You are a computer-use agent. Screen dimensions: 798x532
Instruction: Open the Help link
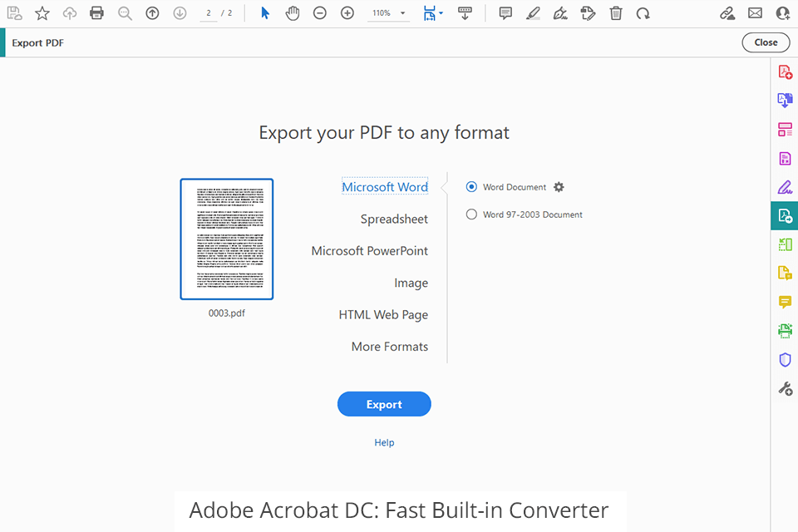(384, 443)
